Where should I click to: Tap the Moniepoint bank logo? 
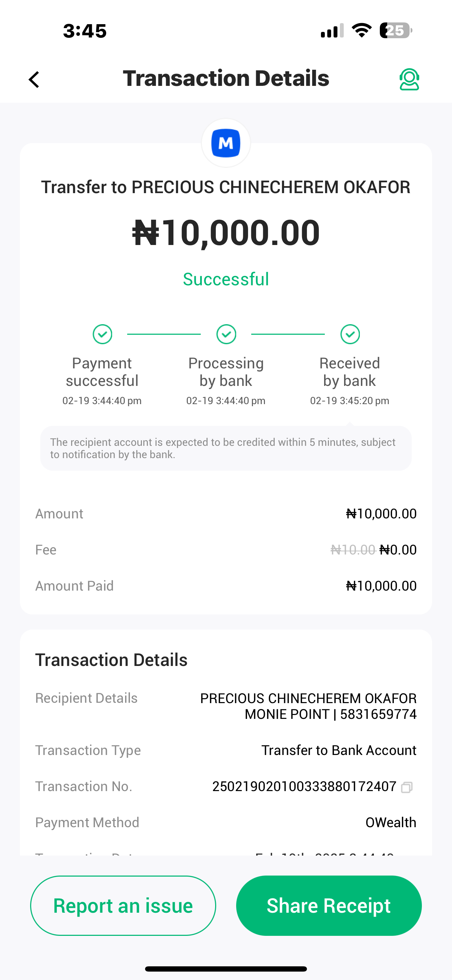point(226,143)
